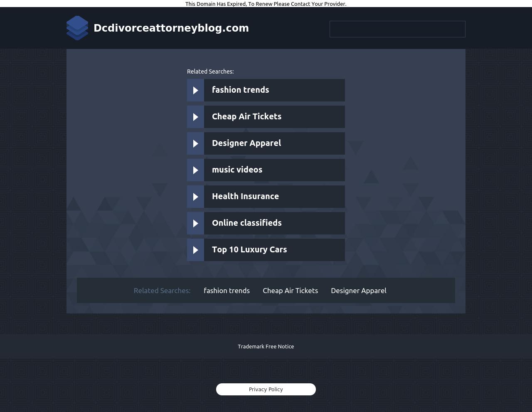The height and width of the screenshot is (412, 532).
Task: Open the Dcdivorceattorneyblog.com title link
Action: (x=171, y=28)
